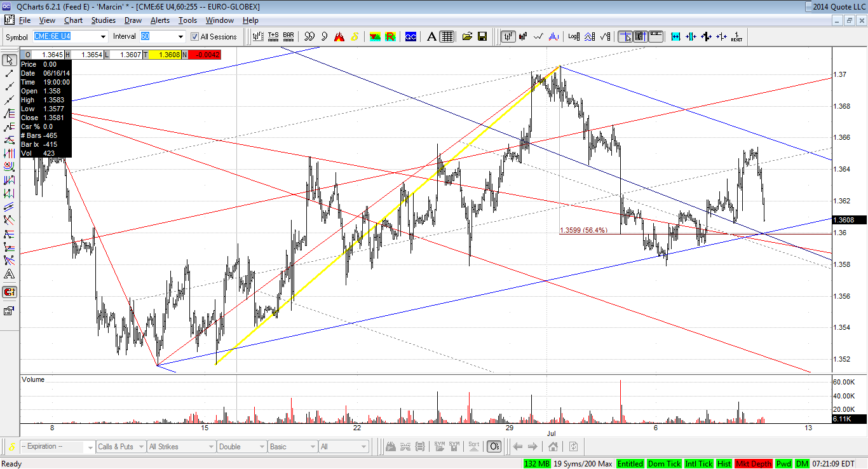Viewport: 868px width, 469px height.
Task: Click the Dom Tick status indicator
Action: (x=664, y=464)
